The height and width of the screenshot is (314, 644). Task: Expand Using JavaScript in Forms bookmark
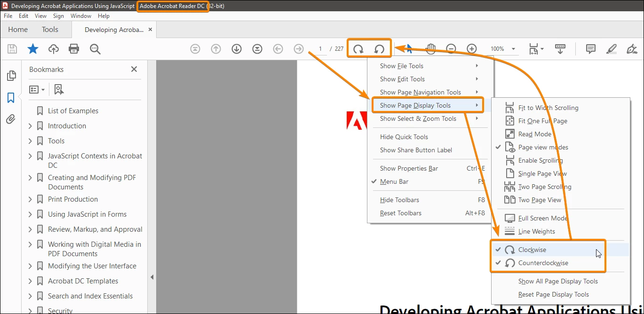click(x=31, y=214)
